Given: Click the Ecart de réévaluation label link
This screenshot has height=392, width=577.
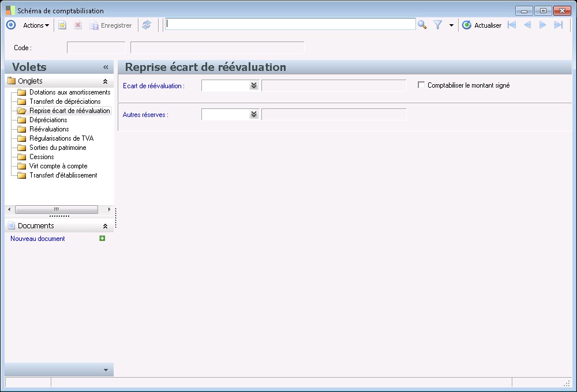Looking at the screenshot, I should tap(153, 86).
